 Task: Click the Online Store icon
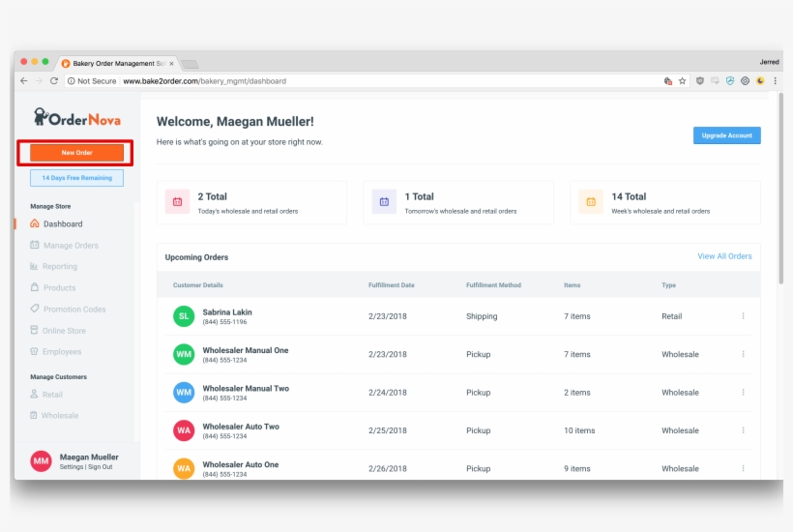click(35, 331)
